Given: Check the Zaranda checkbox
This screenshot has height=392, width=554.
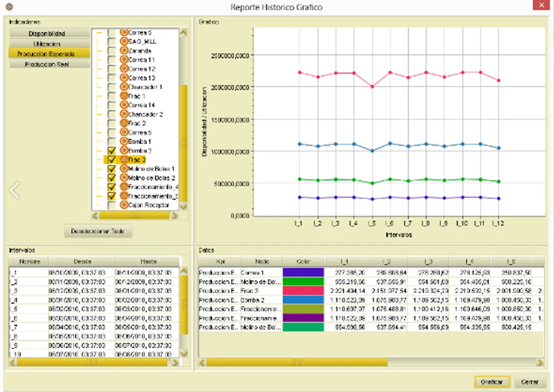Looking at the screenshot, I should (x=112, y=51).
